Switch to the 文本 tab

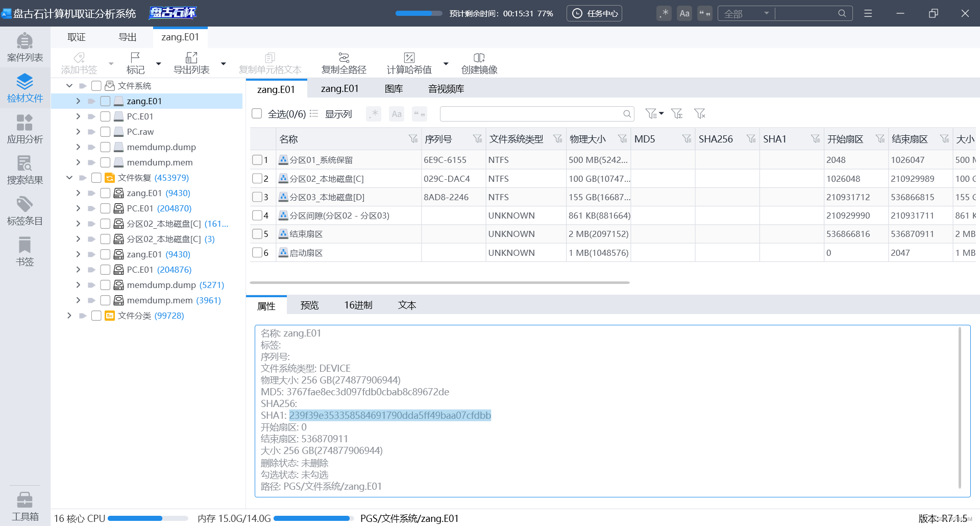[407, 305]
